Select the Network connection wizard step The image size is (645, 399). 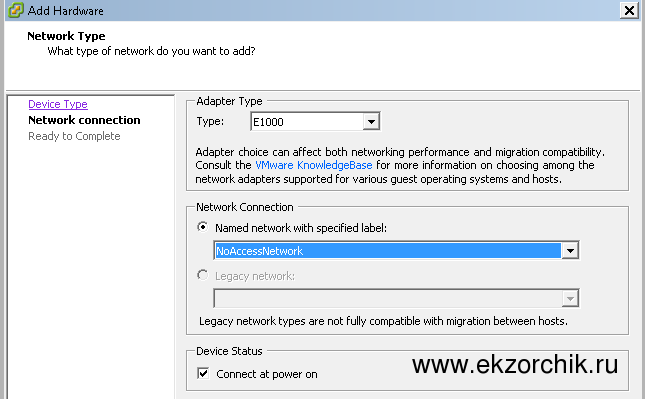pos(84,120)
